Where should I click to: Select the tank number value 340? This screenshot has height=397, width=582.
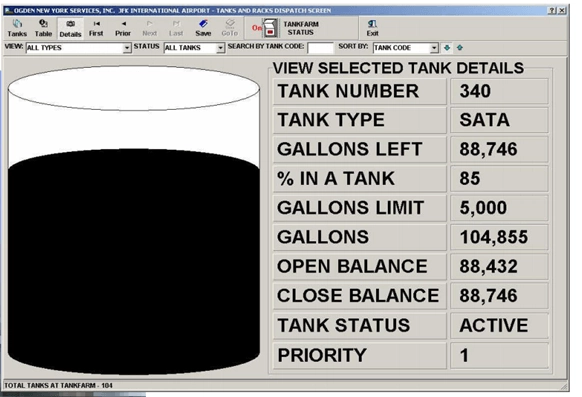499,91
